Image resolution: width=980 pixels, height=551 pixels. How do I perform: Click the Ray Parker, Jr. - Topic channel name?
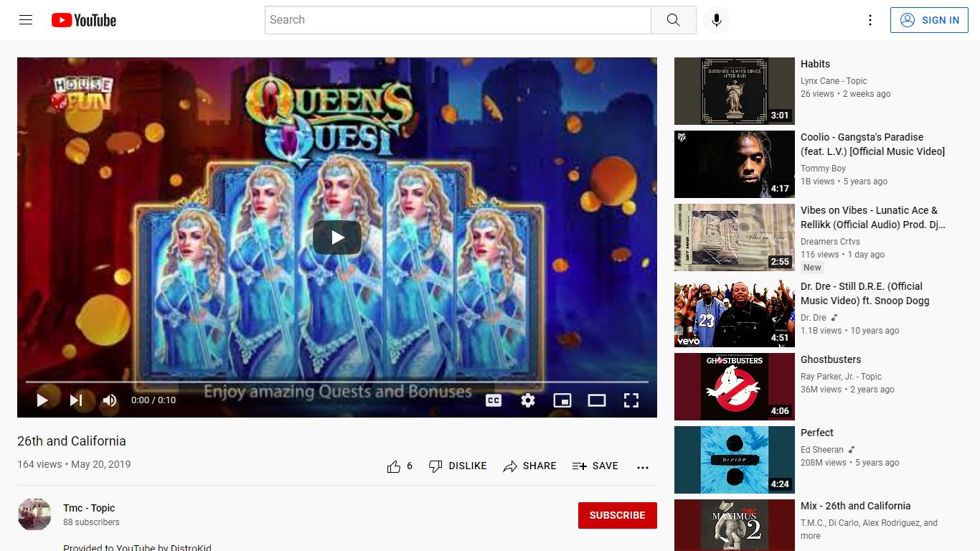841,377
